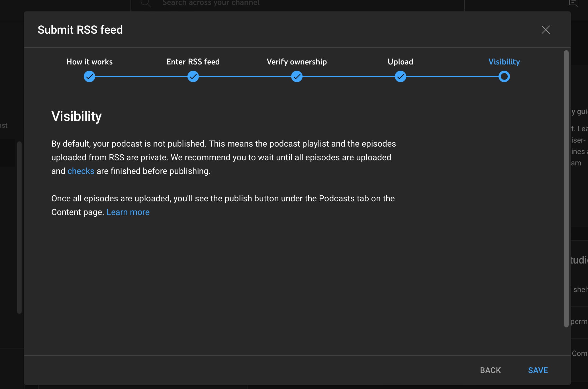Click the 'Enter RSS feed' step icon

tap(193, 76)
